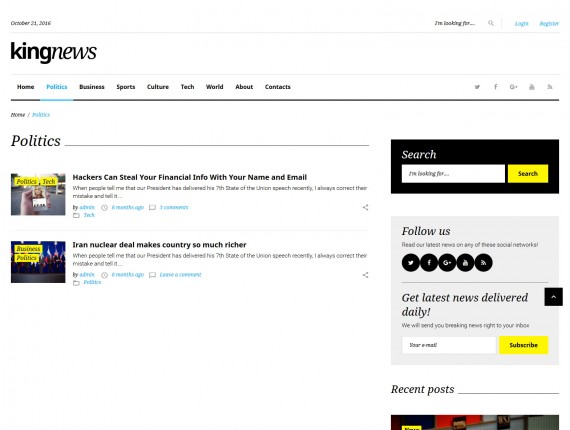
Task: Click admin author on Iran article
Action: [x=87, y=275]
